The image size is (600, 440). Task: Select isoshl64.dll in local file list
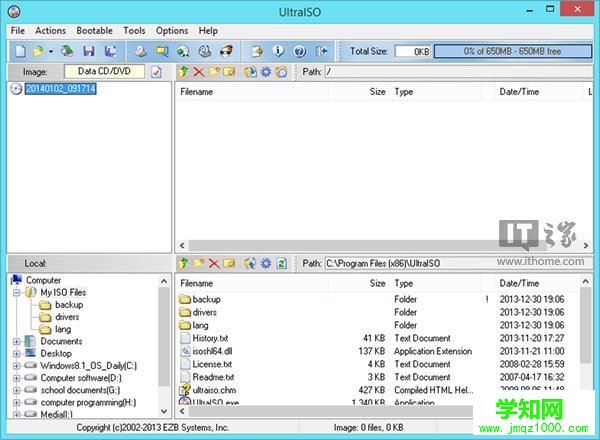tap(212, 351)
